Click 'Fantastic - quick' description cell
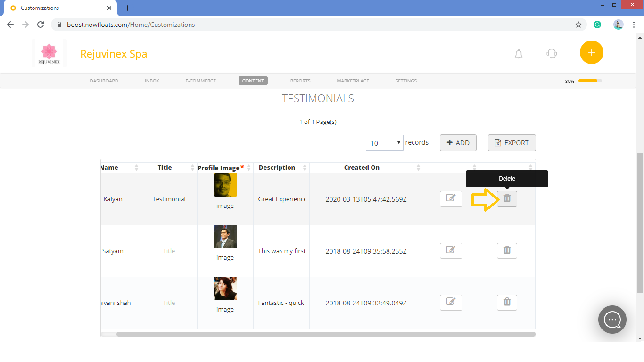This screenshot has height=362, width=644. (281, 303)
